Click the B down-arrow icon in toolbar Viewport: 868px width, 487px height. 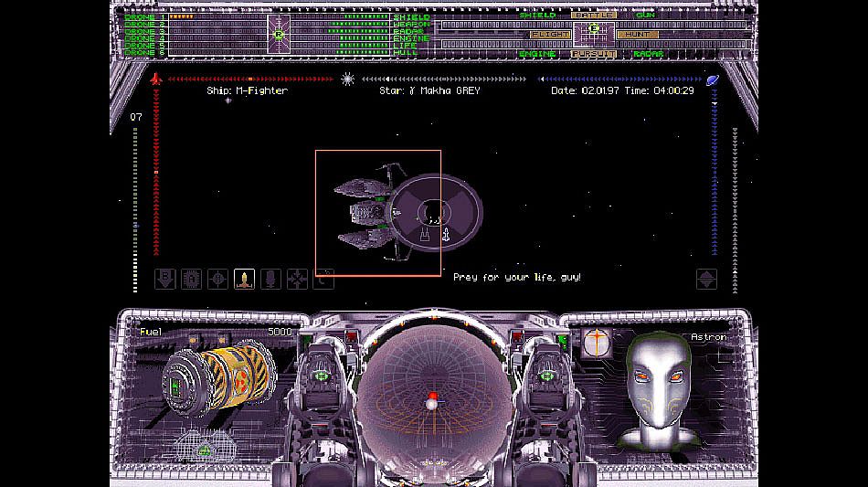165,279
